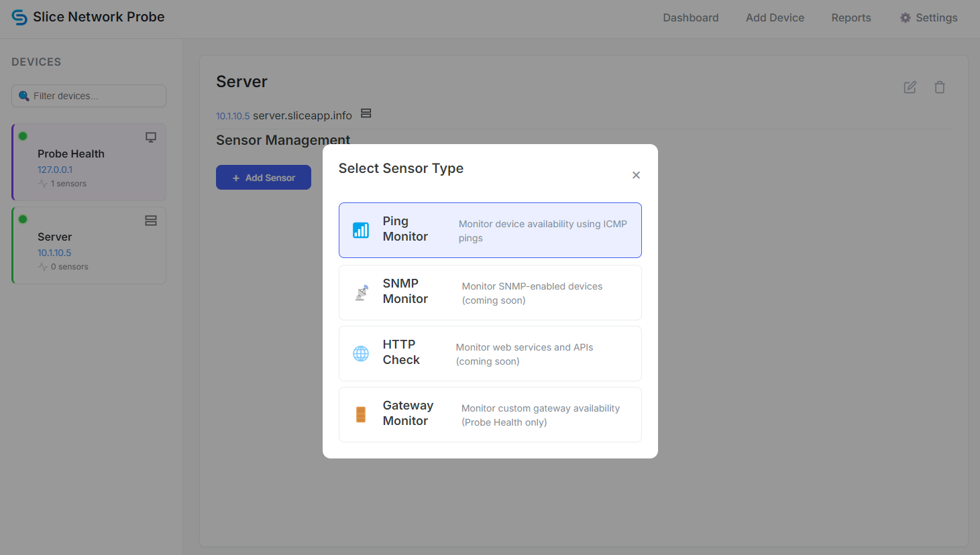Click the server icon on the Server card
Screen dimensions: 980x555
(150, 220)
